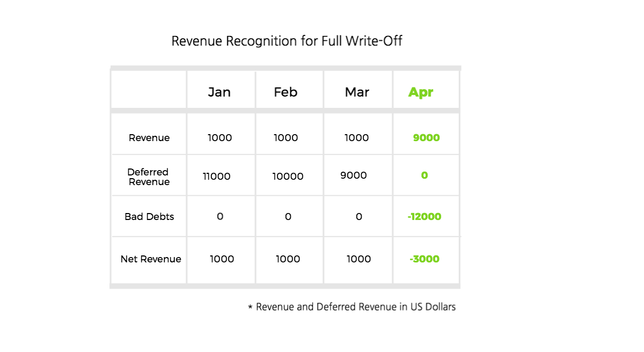This screenshot has height=352, width=644.
Task: Click the Bad Debts row label
Action: click(149, 217)
